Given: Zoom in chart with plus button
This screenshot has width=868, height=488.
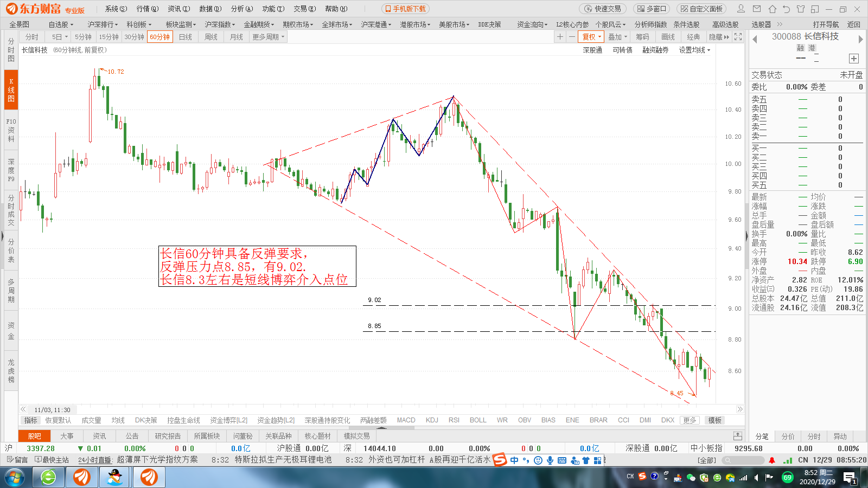Looking at the screenshot, I should (560, 36).
